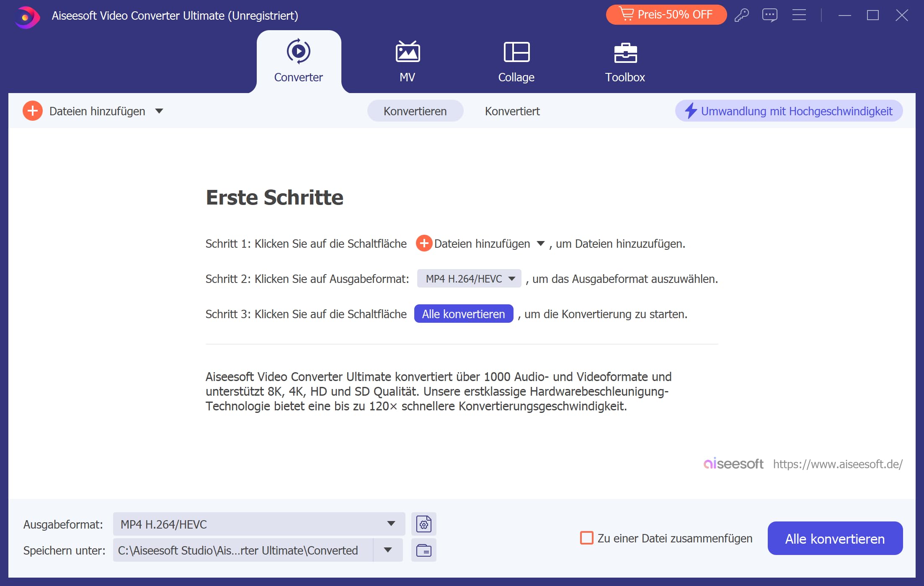Open the output profile settings gear icon
The width and height of the screenshot is (924, 586).
coord(424,524)
